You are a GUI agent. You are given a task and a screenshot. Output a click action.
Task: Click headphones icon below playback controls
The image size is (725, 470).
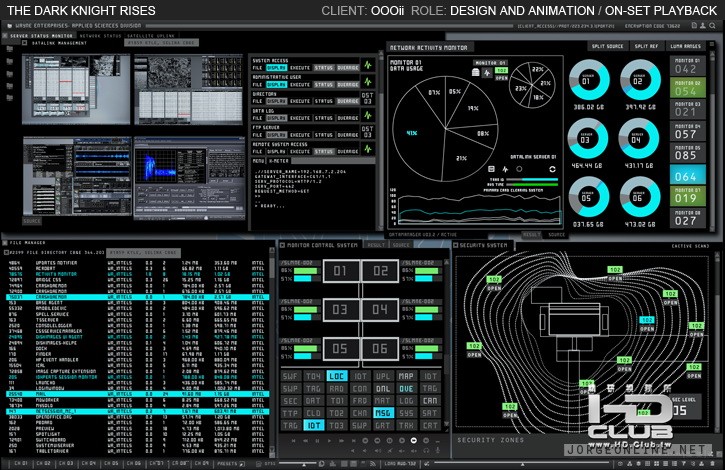coord(426,451)
